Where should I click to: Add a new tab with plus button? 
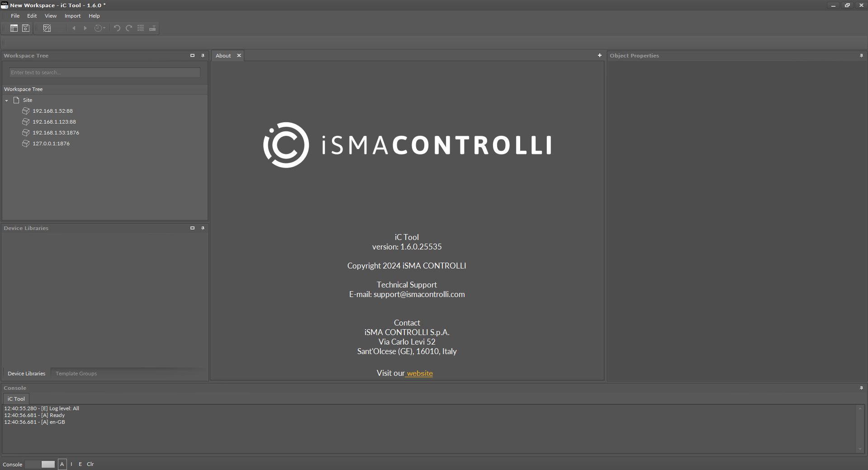point(600,55)
